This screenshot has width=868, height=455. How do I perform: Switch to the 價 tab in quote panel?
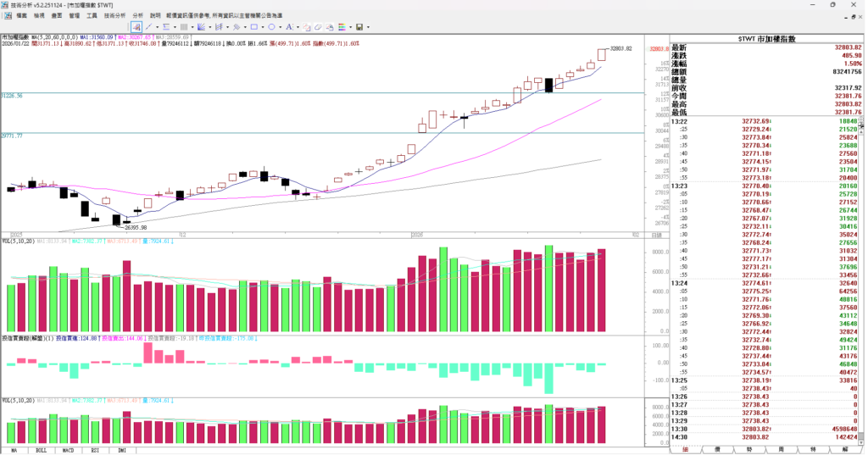(x=717, y=449)
